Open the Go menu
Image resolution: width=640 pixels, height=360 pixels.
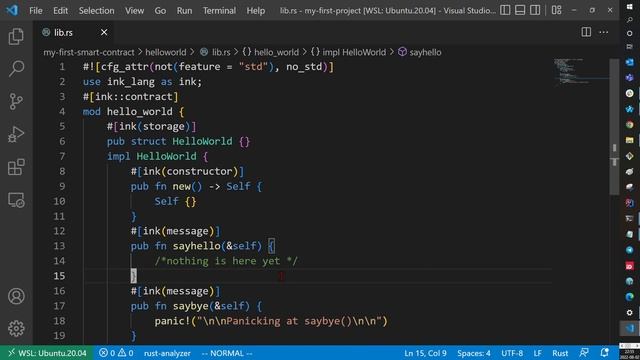click(x=160, y=11)
